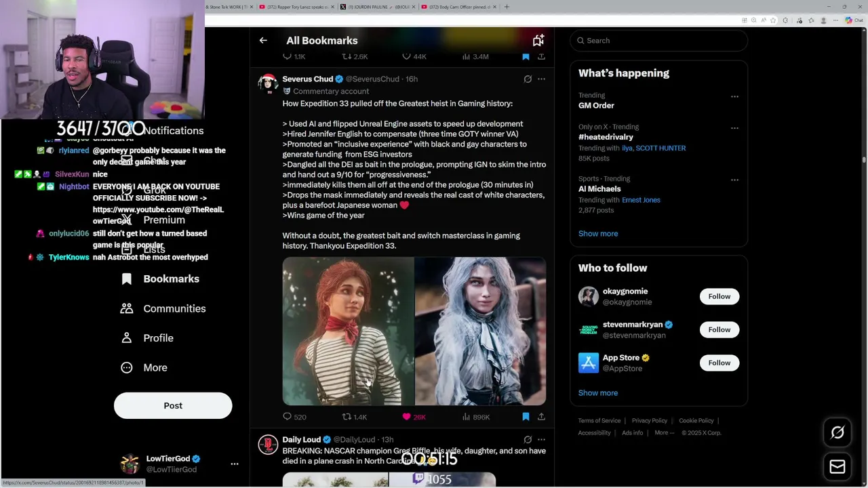Go back using the All Bookmarks arrow

tap(263, 41)
